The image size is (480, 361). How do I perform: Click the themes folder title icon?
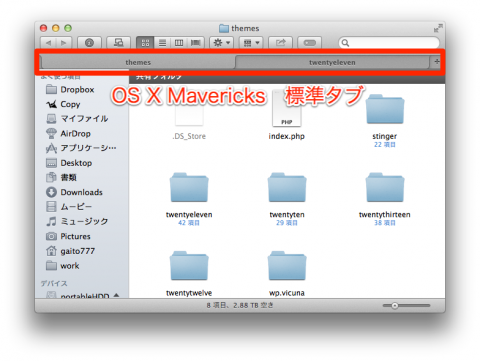[x=224, y=28]
